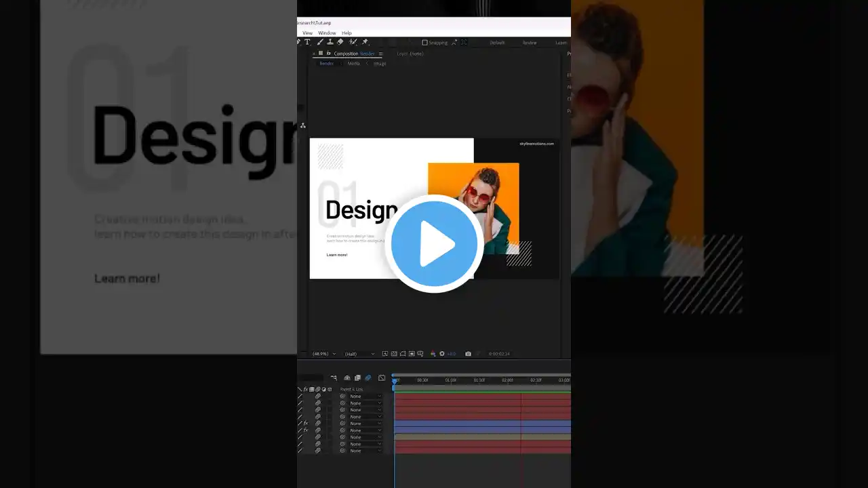Viewport: 868px width, 488px height.
Task: Toggle the effects fx switch on sixth layer
Action: 306,430
